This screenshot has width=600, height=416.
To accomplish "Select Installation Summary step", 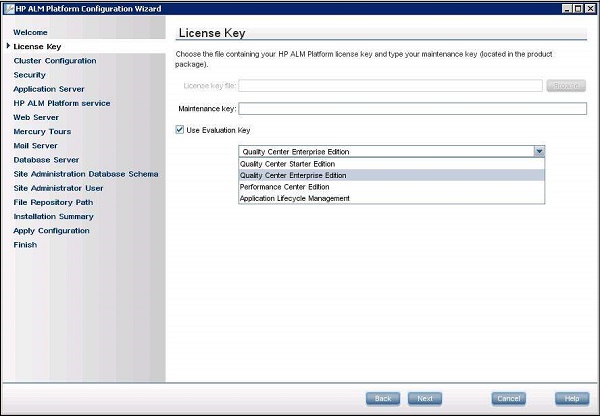I will (x=54, y=217).
